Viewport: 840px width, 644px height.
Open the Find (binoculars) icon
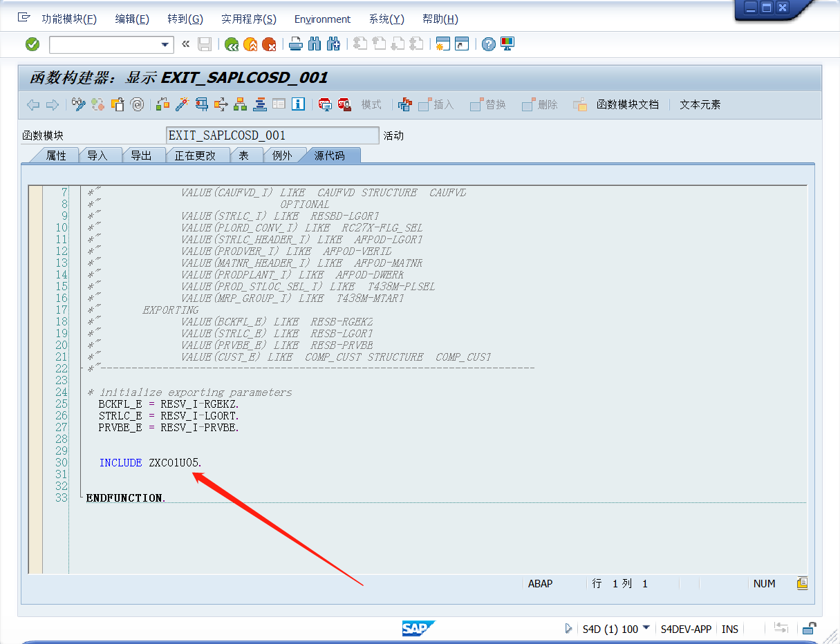click(x=315, y=44)
